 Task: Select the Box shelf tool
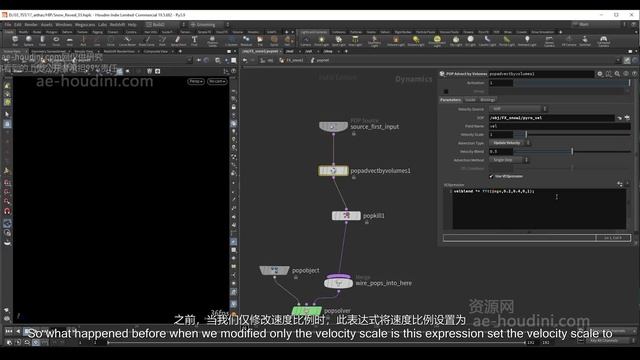(15, 40)
